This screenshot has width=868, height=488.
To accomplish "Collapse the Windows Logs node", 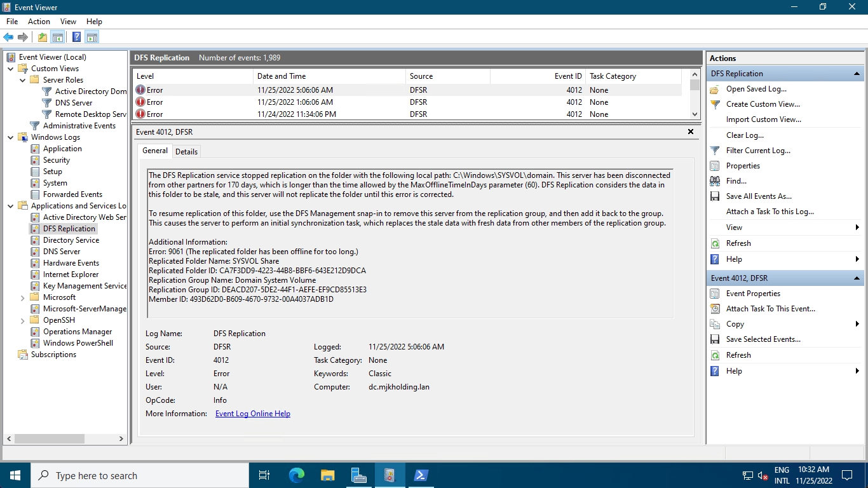I will coord(11,137).
